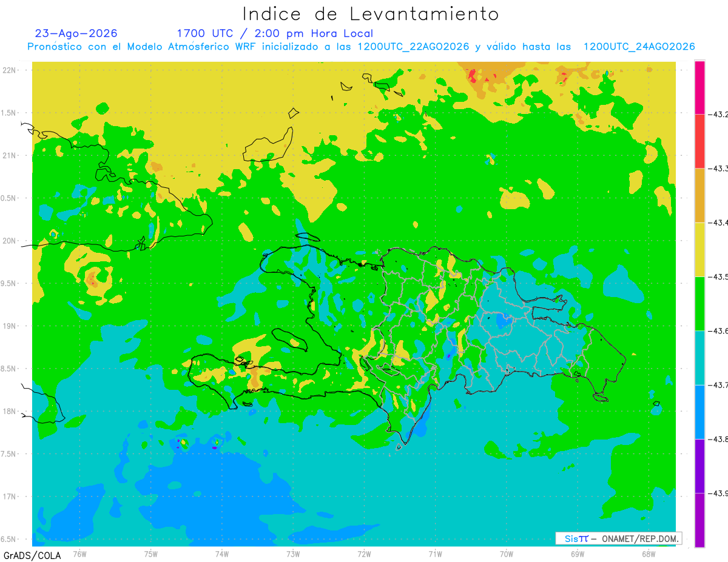Click the '70W' longitude label

[x=507, y=554]
